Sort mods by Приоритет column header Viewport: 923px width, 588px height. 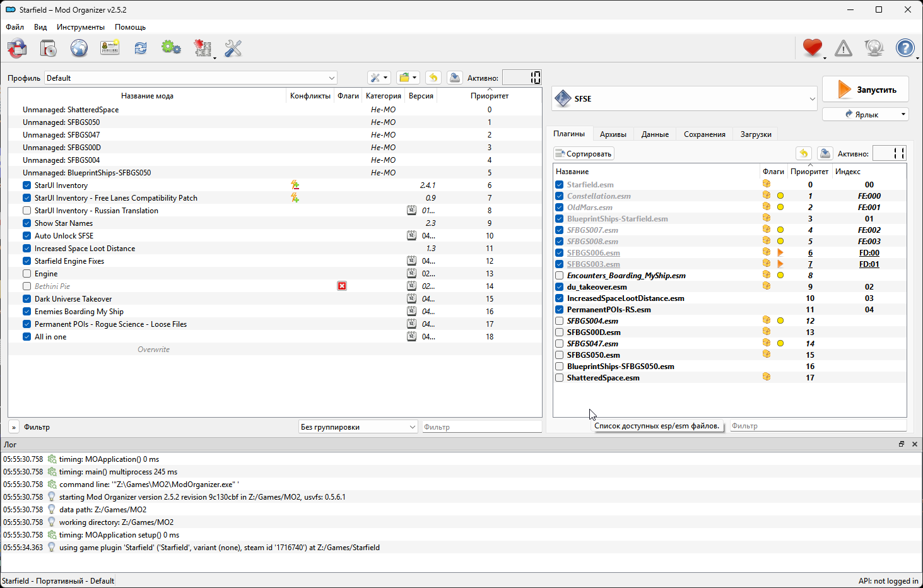[490, 96]
